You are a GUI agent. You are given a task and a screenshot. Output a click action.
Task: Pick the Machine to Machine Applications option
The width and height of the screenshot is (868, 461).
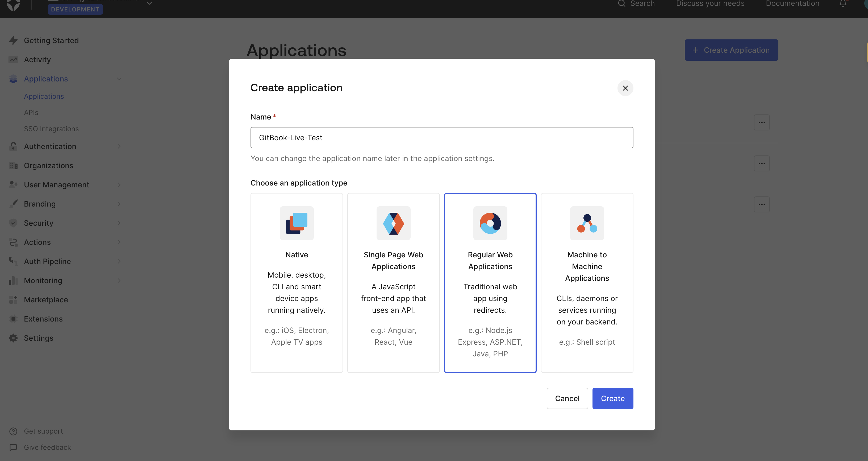click(x=587, y=283)
